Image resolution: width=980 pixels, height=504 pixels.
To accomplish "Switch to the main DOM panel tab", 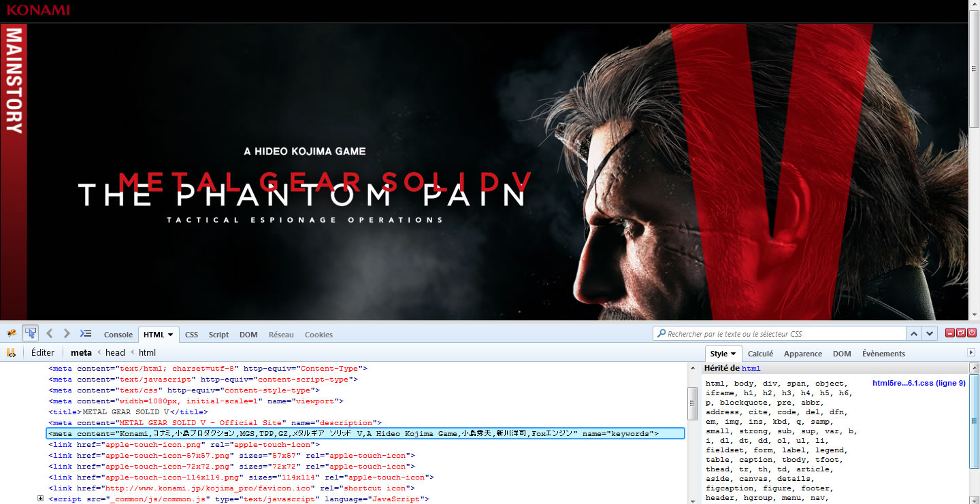I will pos(248,335).
